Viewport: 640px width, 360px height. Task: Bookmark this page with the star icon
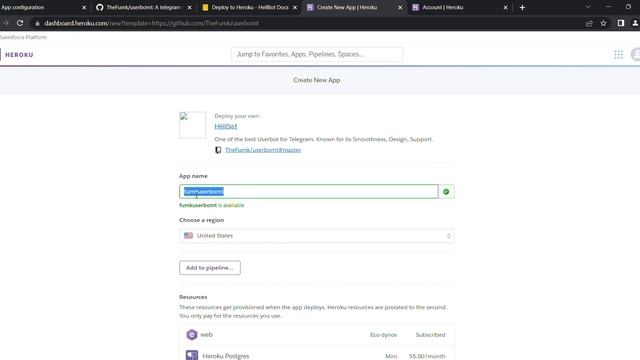[603, 23]
